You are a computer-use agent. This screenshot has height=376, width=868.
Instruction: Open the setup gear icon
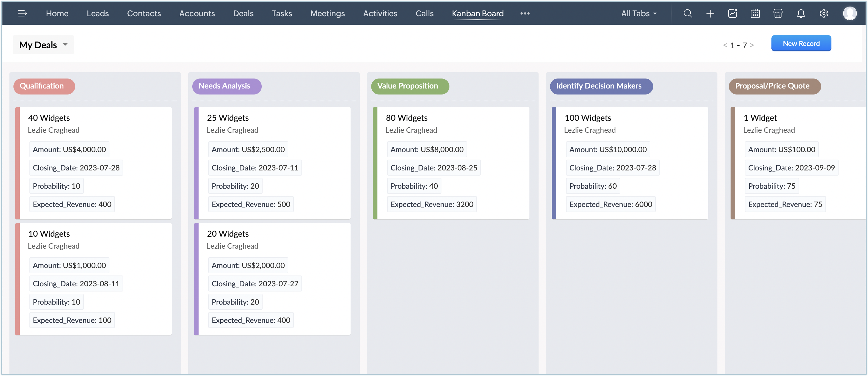point(823,13)
